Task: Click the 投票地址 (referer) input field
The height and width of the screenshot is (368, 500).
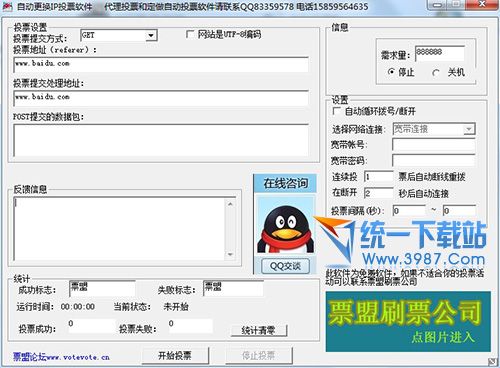Action: 161,65
